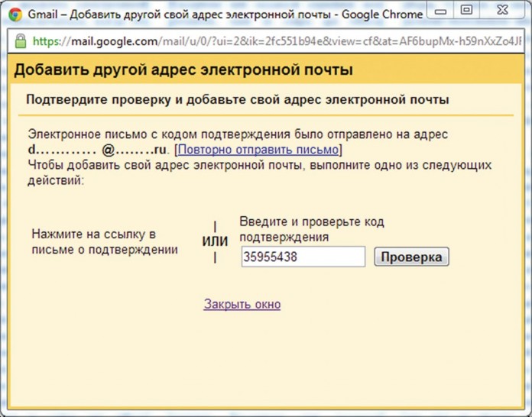Click the bold subheading "Подтвердите проверку и добавьте..."
532x417 pixels.
237,99
